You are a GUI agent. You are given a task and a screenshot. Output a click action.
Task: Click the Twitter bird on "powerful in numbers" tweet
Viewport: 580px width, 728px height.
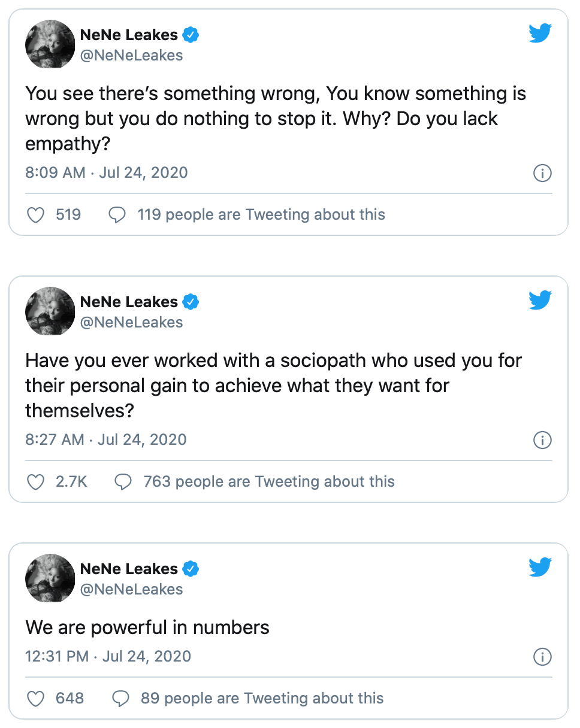click(x=540, y=568)
